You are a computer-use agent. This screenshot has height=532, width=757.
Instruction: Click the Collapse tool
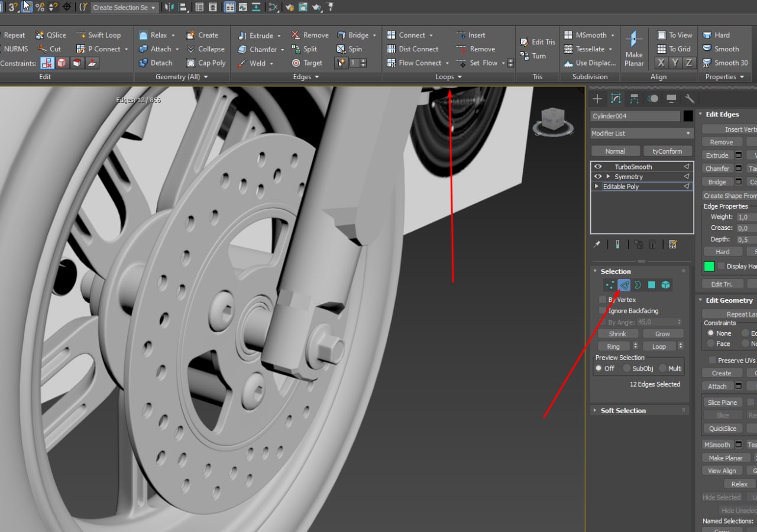pos(205,49)
